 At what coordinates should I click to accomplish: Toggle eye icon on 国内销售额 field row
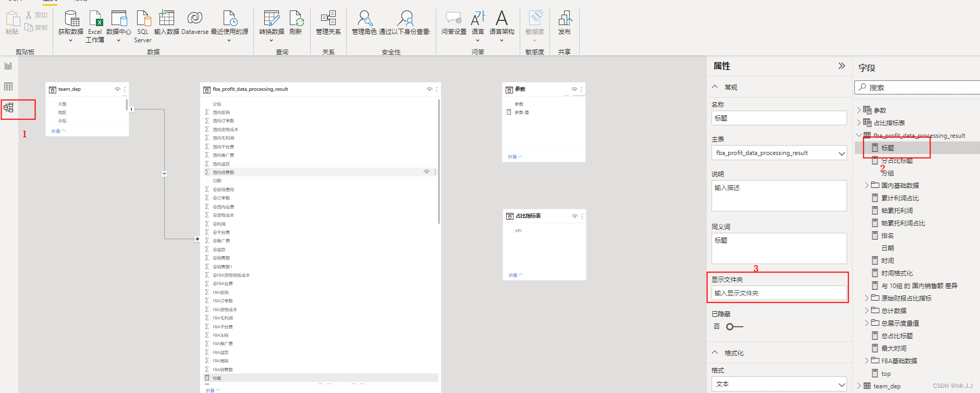[426, 172]
